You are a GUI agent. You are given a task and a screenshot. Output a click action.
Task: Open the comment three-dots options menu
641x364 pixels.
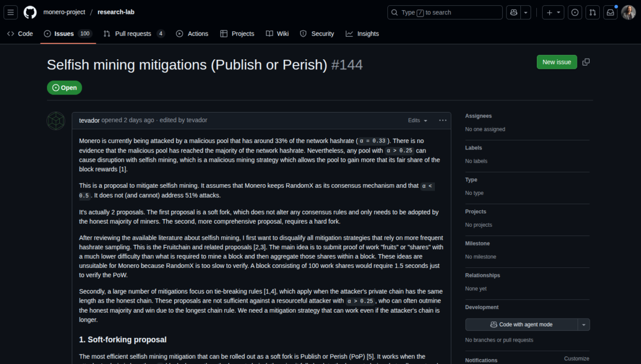[x=443, y=121]
